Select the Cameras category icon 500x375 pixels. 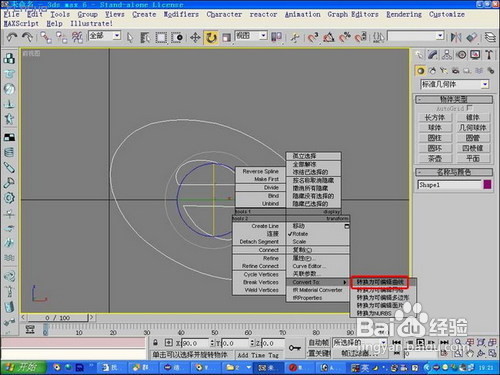455,71
